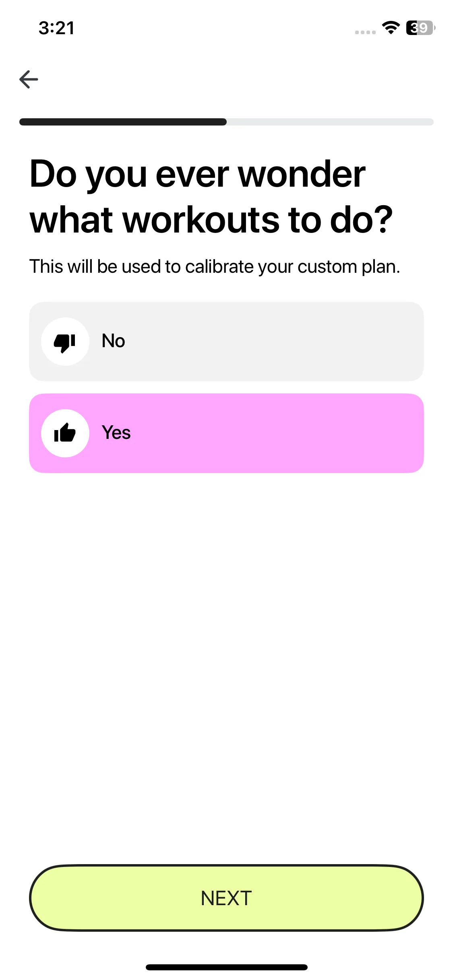
Task: Tap the "Do you ever wonder" heading
Action: pos(197,174)
